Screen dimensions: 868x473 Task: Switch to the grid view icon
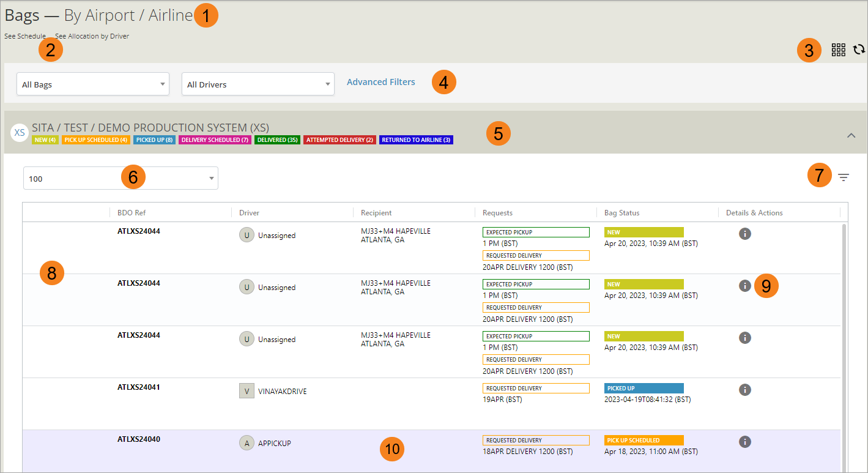[838, 50]
